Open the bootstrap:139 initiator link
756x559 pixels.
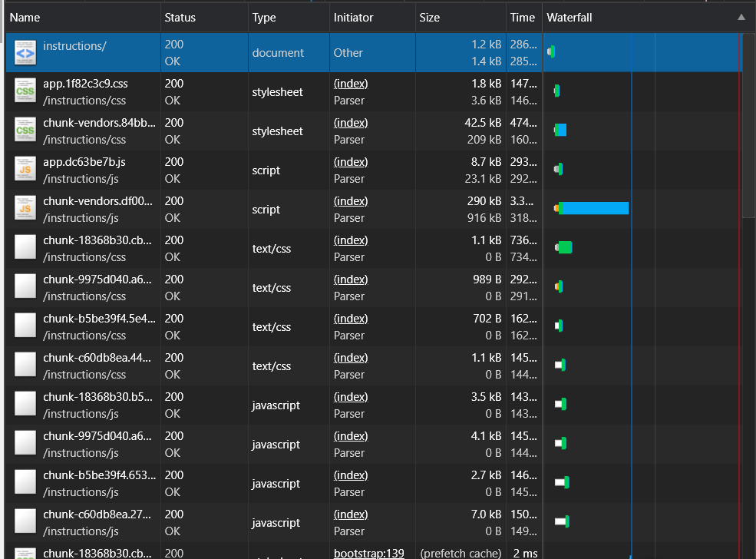[x=368, y=553]
